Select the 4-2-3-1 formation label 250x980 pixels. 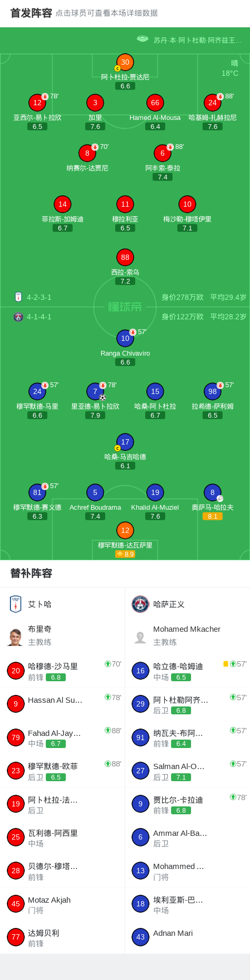click(39, 297)
